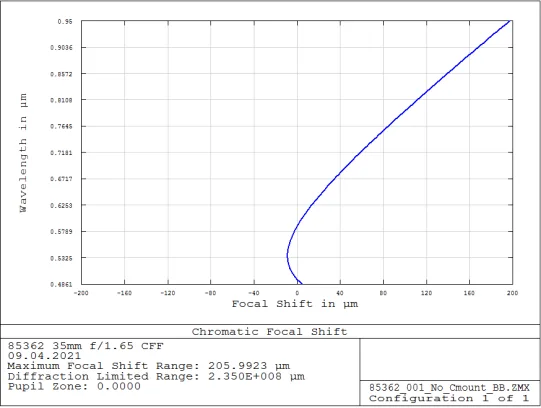Click y-axis tick label '0.7181'
The height and width of the screenshot is (408, 541).
click(x=61, y=153)
